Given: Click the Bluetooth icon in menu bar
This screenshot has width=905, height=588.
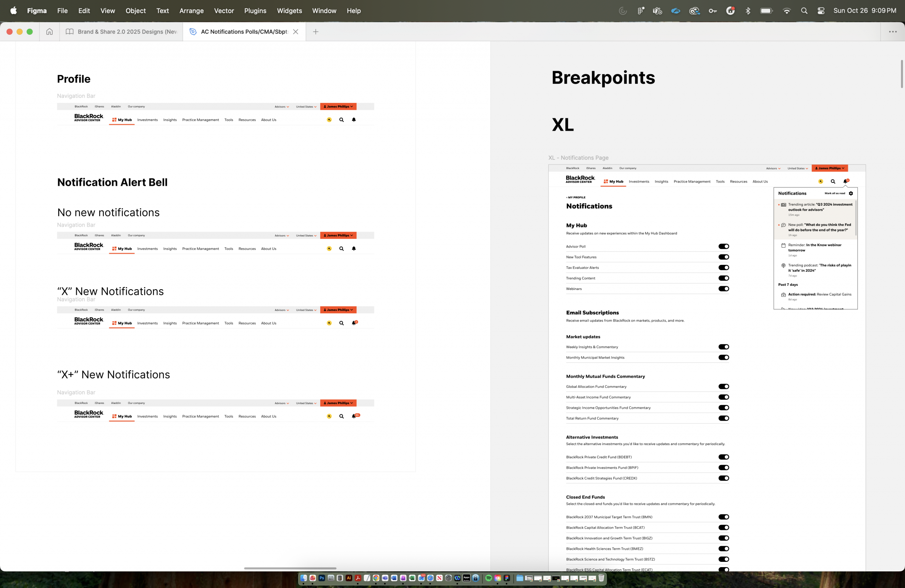Looking at the screenshot, I should click(x=748, y=11).
